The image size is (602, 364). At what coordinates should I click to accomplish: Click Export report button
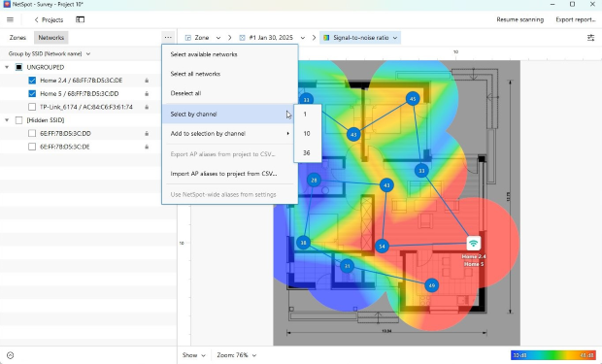(575, 19)
